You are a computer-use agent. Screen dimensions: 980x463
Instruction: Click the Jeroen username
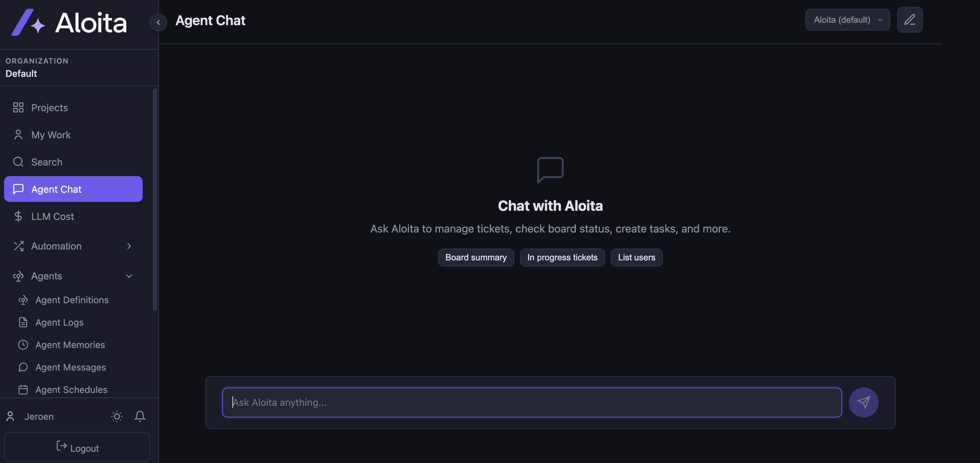pyautogui.click(x=39, y=416)
